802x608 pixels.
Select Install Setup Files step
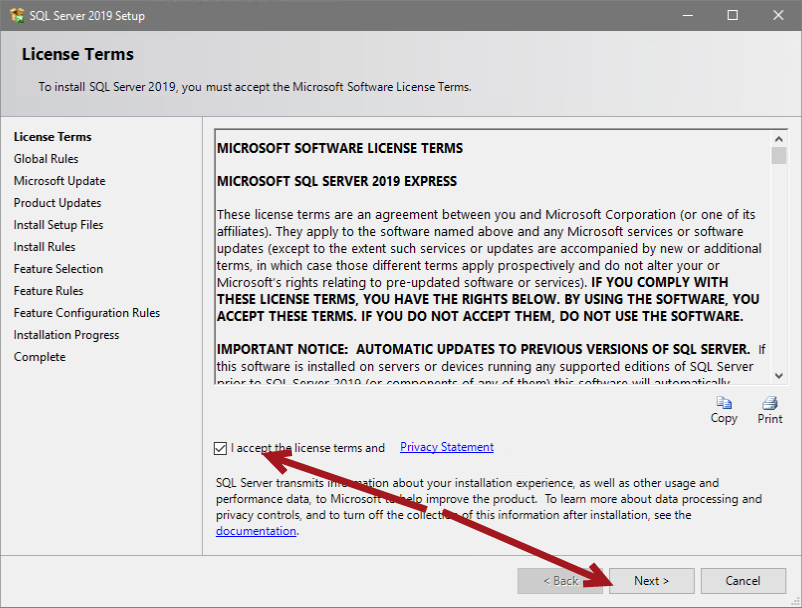click(58, 225)
